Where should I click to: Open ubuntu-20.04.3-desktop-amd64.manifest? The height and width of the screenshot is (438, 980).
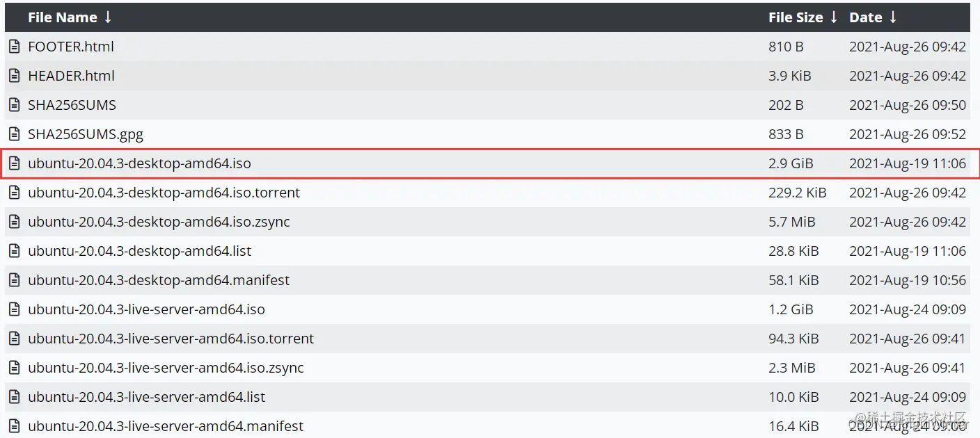[x=159, y=280]
